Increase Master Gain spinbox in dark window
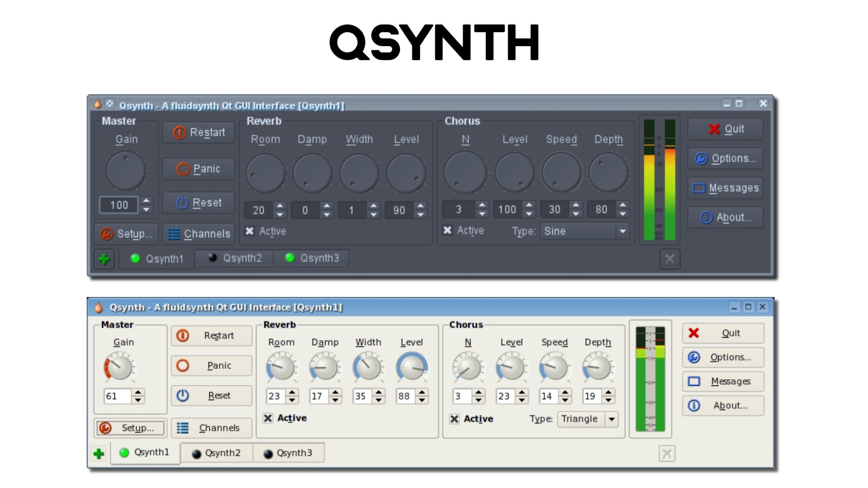Image resolution: width=868 pixels, height=488 pixels. tap(146, 200)
